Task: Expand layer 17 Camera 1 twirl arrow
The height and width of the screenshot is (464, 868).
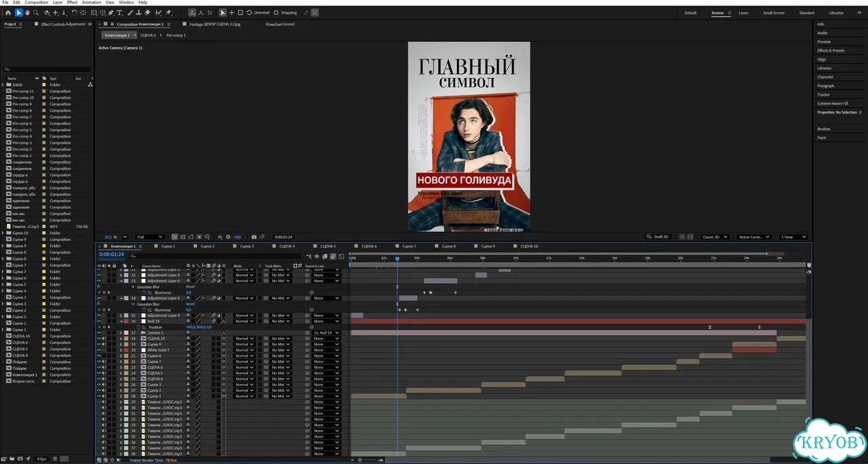Action: coord(121,333)
